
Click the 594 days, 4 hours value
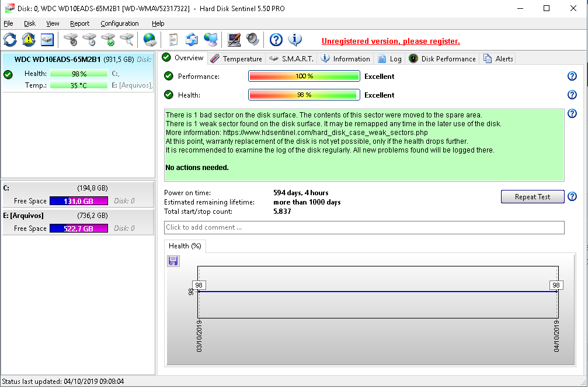pyautogui.click(x=301, y=193)
